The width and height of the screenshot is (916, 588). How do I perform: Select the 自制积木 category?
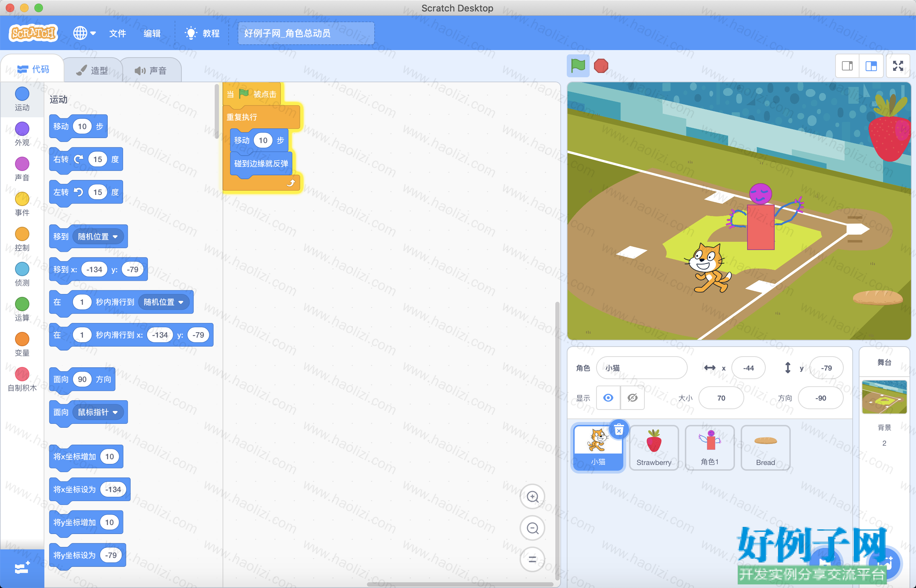tap(22, 379)
